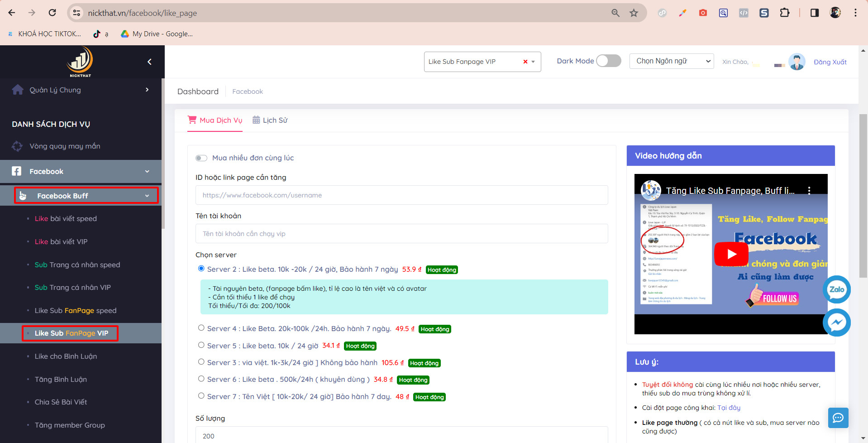The height and width of the screenshot is (443, 868).
Task: Click the Facebook logo icon in sidebar
Action: click(17, 171)
